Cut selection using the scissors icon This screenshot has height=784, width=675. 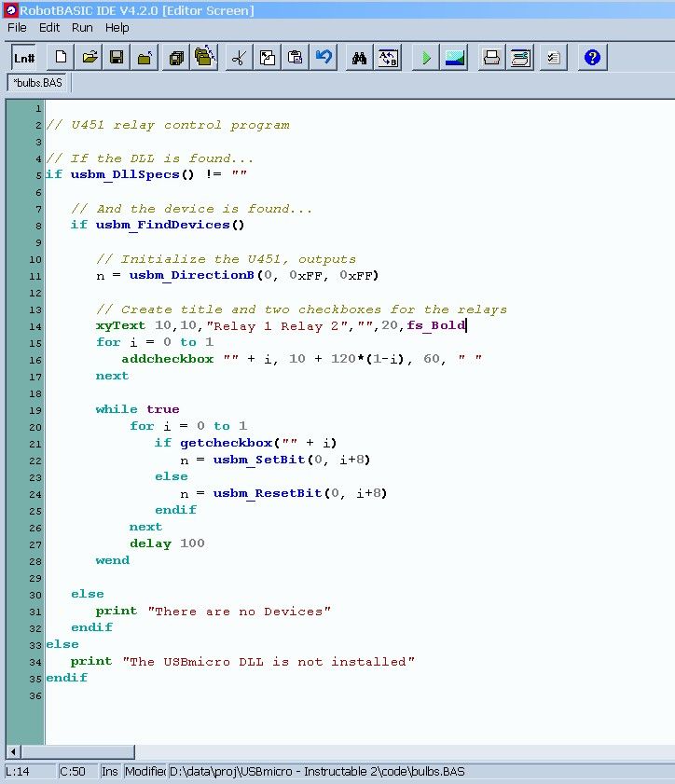[x=239, y=58]
